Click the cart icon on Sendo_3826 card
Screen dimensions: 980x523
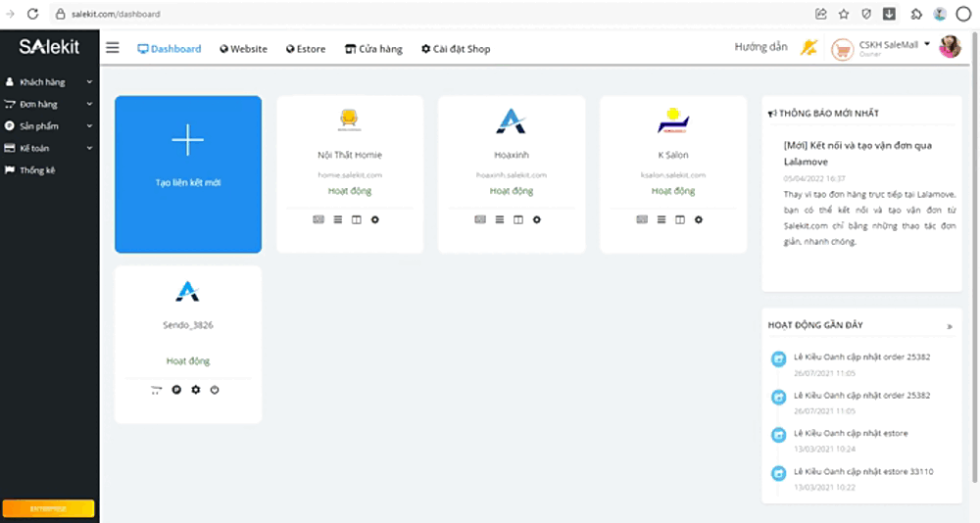click(x=156, y=390)
